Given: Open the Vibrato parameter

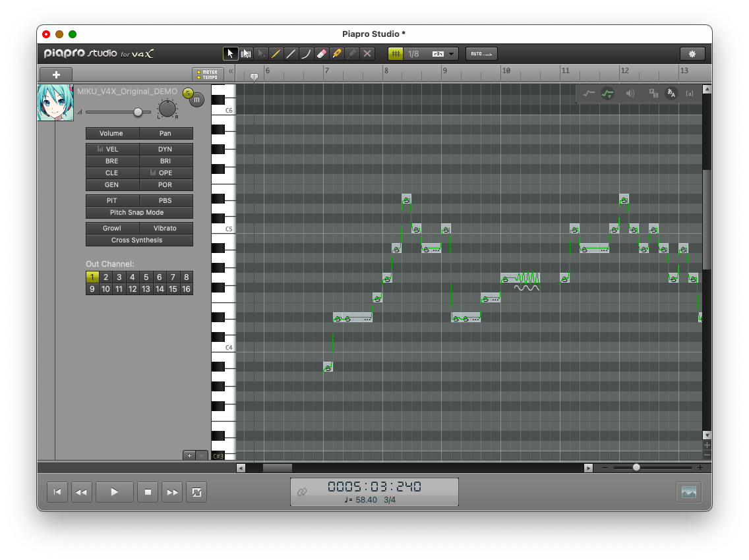Looking at the screenshot, I should [x=165, y=229].
